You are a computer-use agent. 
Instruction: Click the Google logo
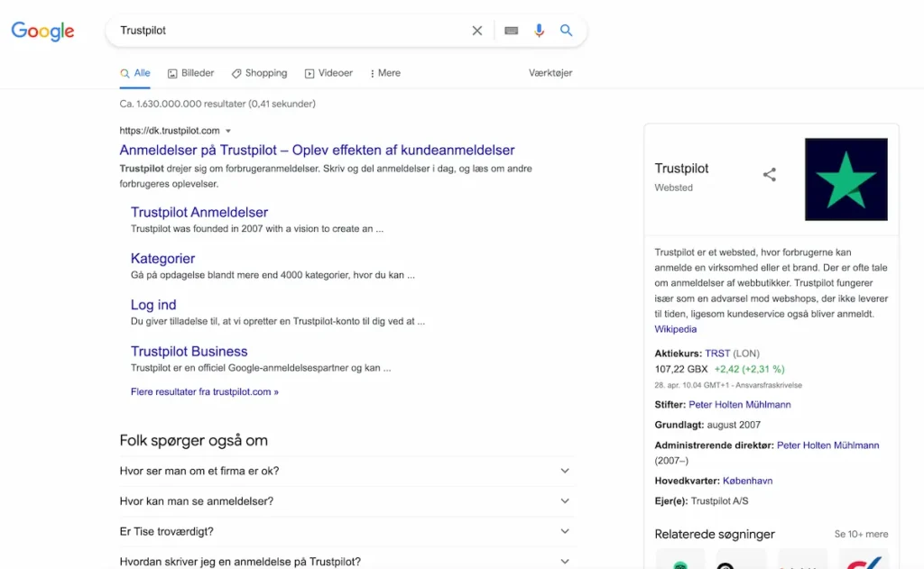42,31
